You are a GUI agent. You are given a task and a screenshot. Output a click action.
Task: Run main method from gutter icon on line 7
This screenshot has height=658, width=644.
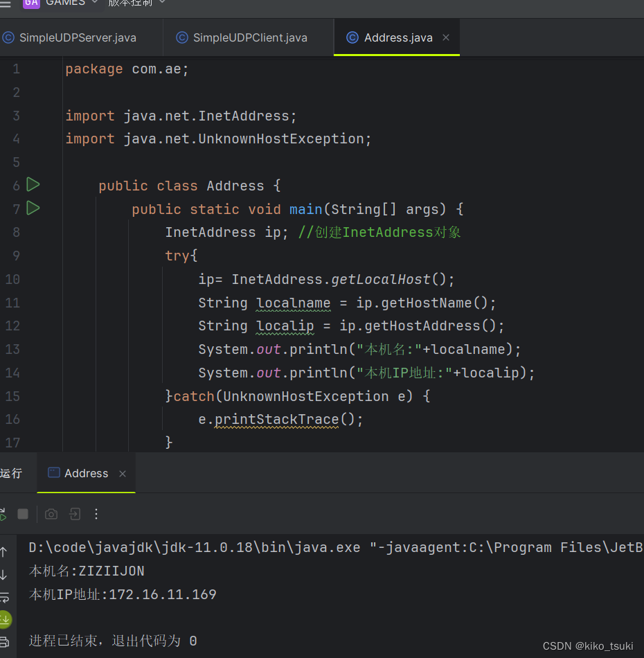tap(33, 208)
